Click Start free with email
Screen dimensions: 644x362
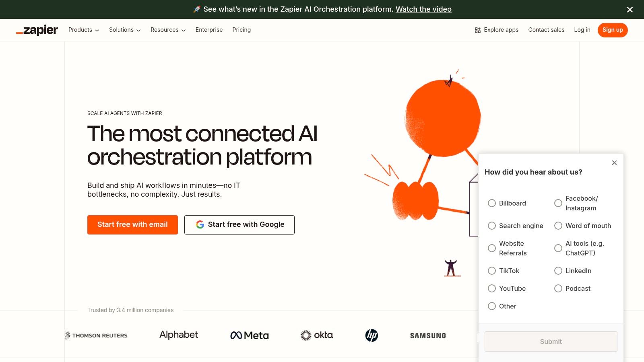(132, 224)
